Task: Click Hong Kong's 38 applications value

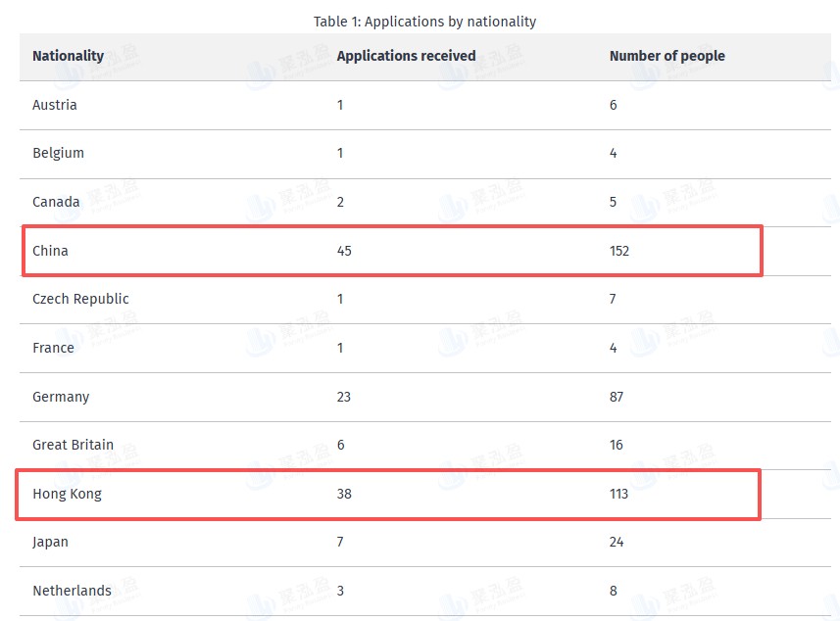Action: point(344,494)
